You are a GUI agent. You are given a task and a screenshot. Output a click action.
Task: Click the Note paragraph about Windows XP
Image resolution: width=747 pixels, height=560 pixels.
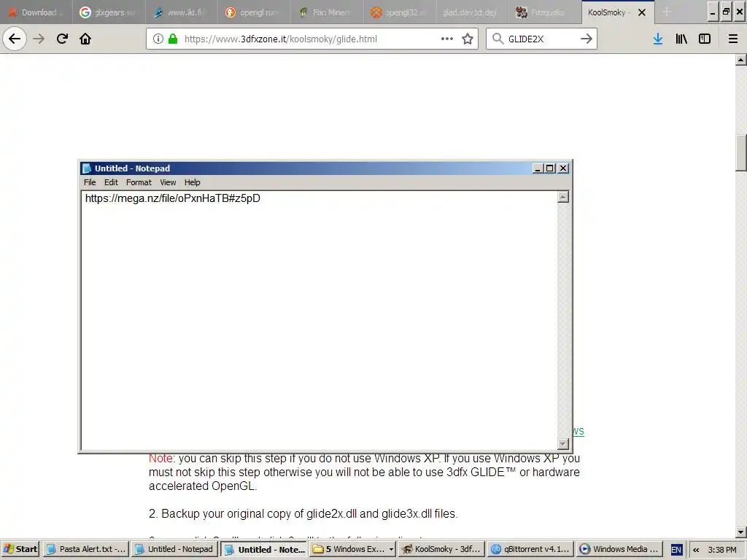point(364,472)
